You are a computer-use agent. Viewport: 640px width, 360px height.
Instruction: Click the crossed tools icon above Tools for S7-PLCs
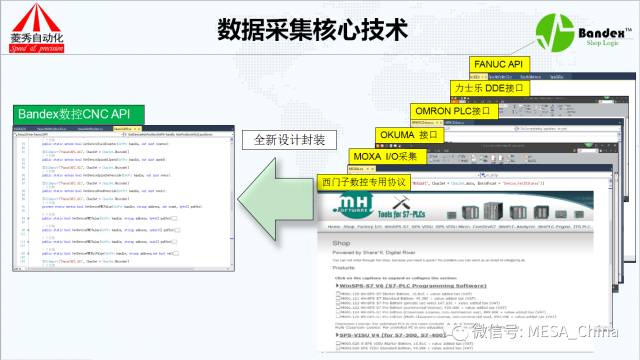coord(401,202)
